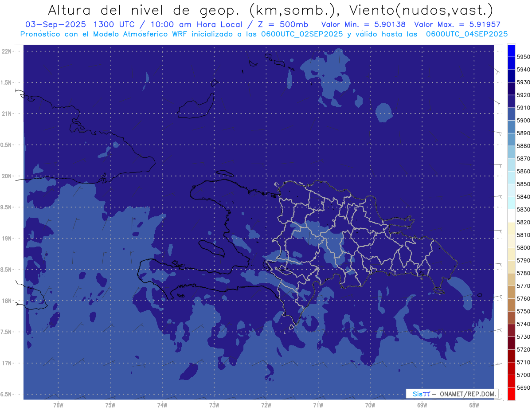This screenshot has width=532, height=411.
Task: Click the 5830 color bar label
Action: 524,209
